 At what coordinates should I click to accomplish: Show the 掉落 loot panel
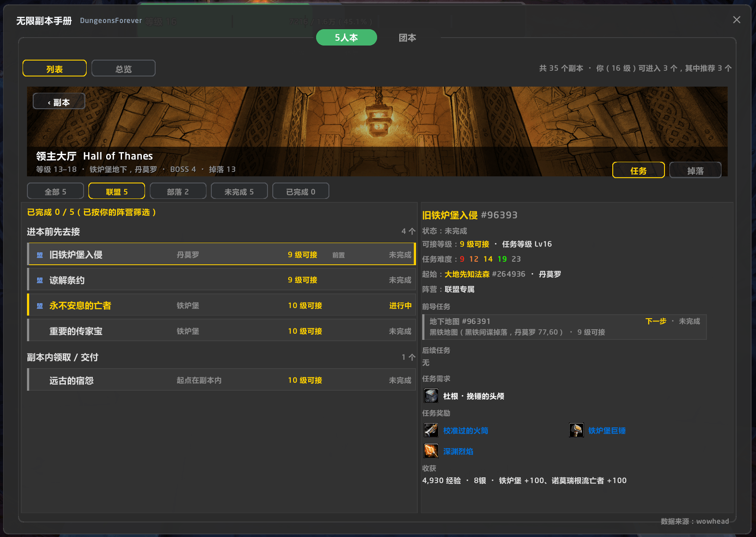pos(695,170)
